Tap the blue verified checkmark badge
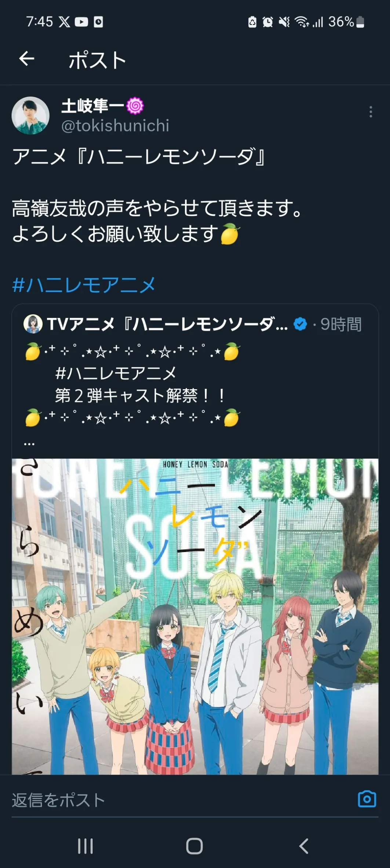Viewport: 390px width, 868px height. click(300, 324)
